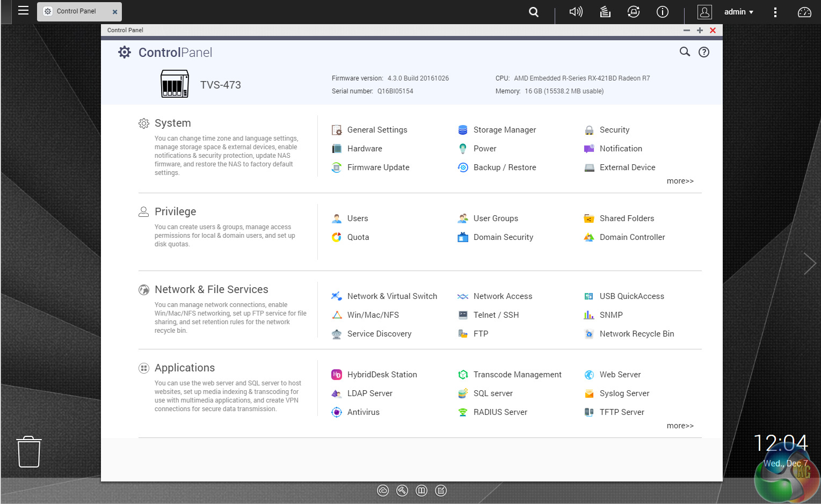This screenshot has width=821, height=504.
Task: Click the Network Recycle Bin icon
Action: (x=589, y=334)
